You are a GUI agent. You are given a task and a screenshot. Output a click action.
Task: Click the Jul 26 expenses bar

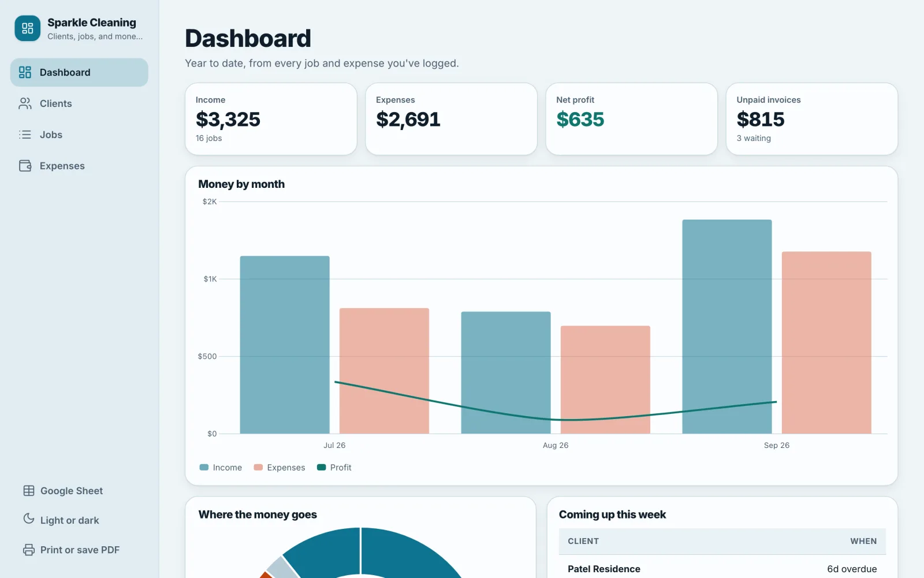click(384, 370)
